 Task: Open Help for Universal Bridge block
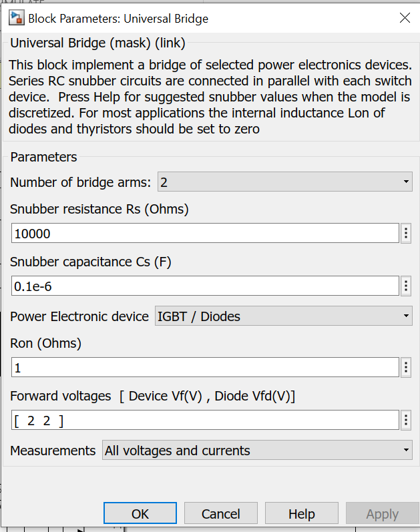(302, 513)
